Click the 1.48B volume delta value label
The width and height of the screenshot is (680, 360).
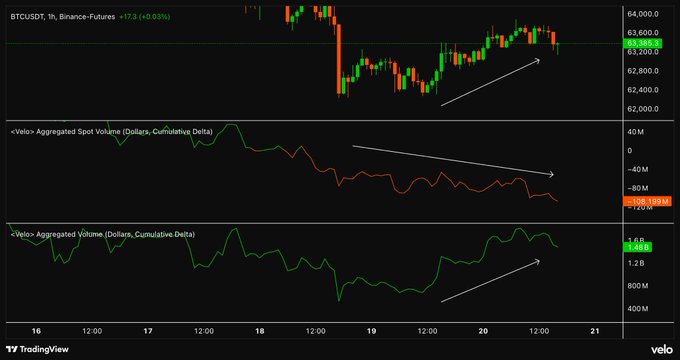637,248
